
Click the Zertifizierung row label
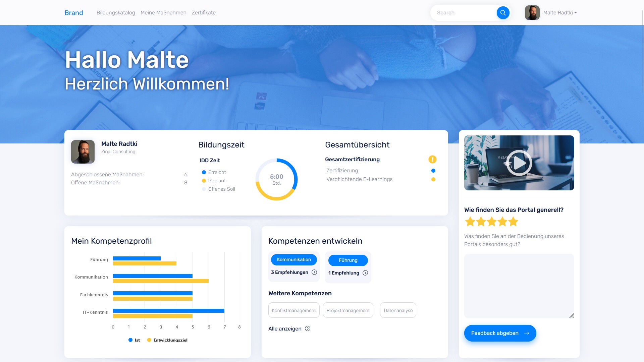pyautogui.click(x=342, y=171)
